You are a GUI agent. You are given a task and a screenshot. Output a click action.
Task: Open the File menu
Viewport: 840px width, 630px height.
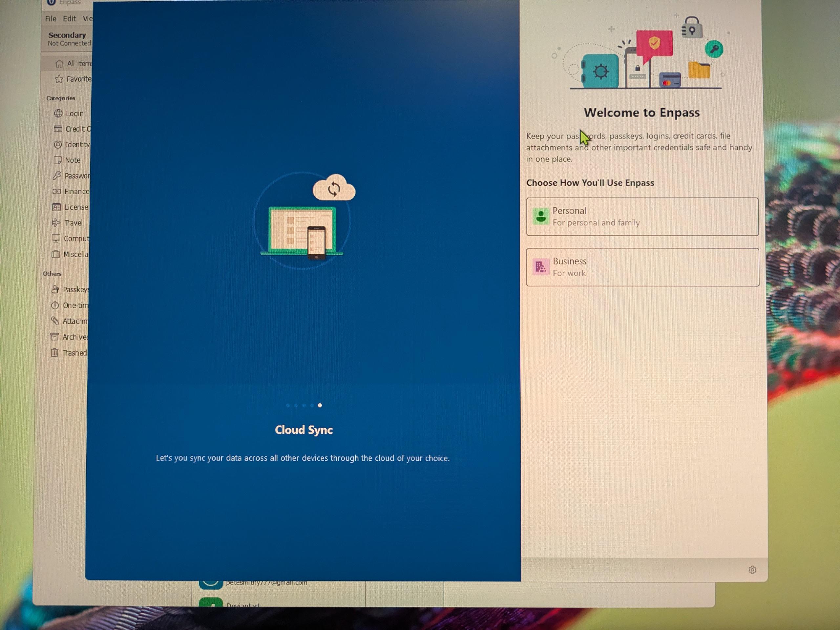click(51, 19)
